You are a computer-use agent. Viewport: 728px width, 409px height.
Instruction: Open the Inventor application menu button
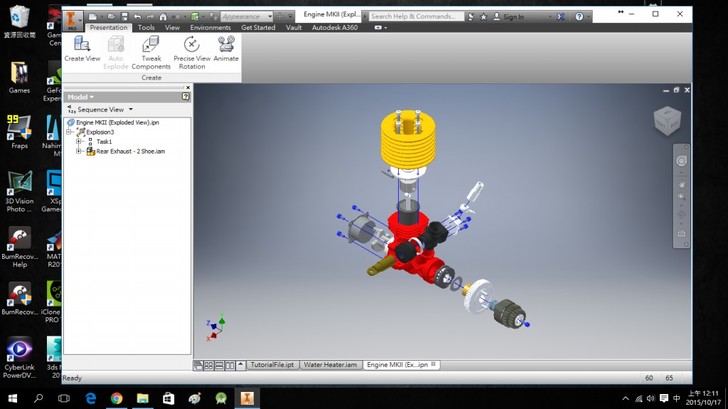[73, 17]
